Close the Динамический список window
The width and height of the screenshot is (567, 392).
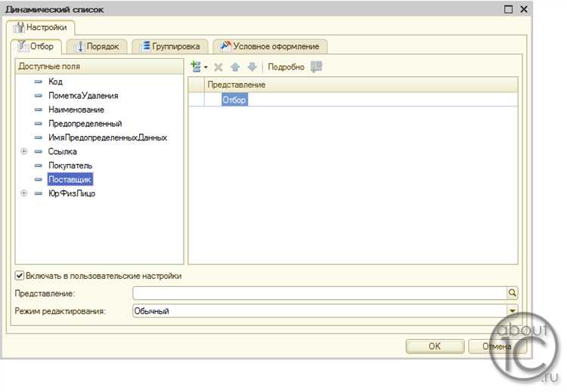[x=524, y=9]
